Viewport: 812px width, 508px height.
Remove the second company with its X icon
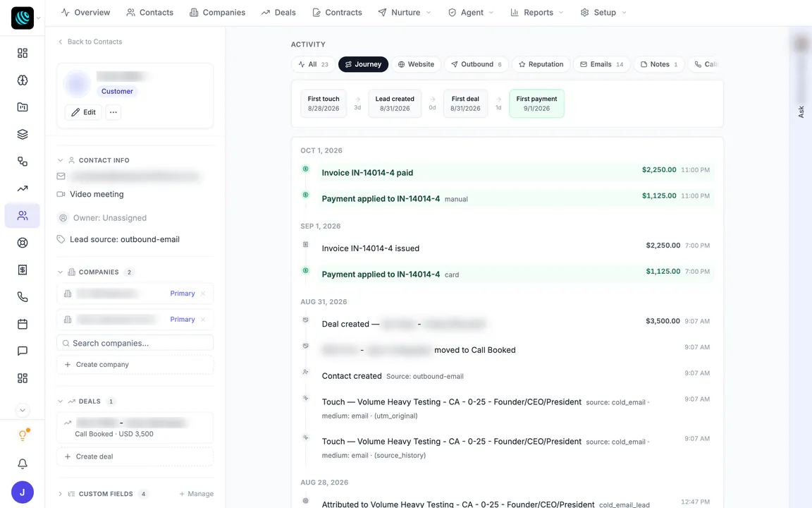(203, 320)
